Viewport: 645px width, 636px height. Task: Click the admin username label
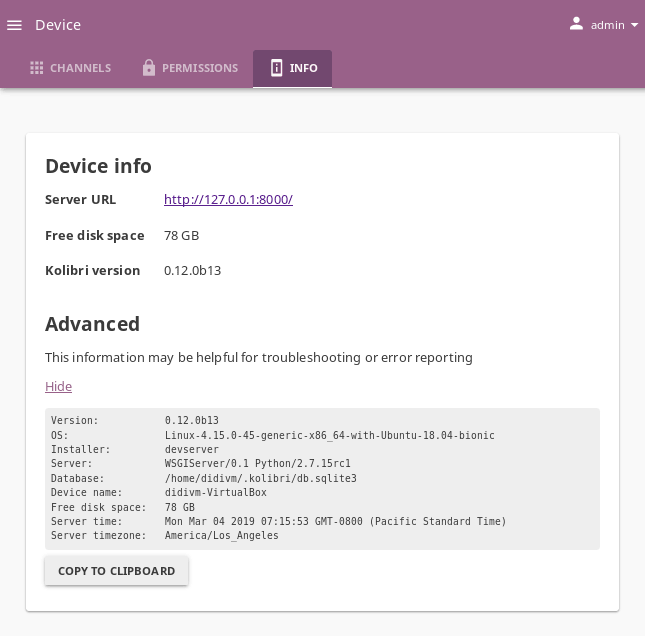point(608,26)
